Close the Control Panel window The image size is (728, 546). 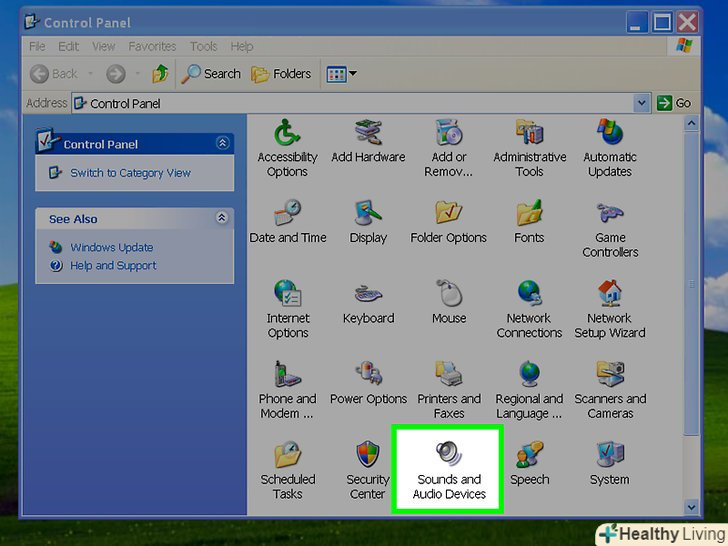[x=687, y=22]
